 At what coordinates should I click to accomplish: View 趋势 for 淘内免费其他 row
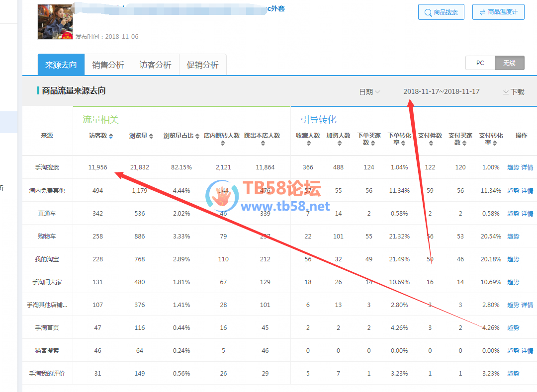513,190
